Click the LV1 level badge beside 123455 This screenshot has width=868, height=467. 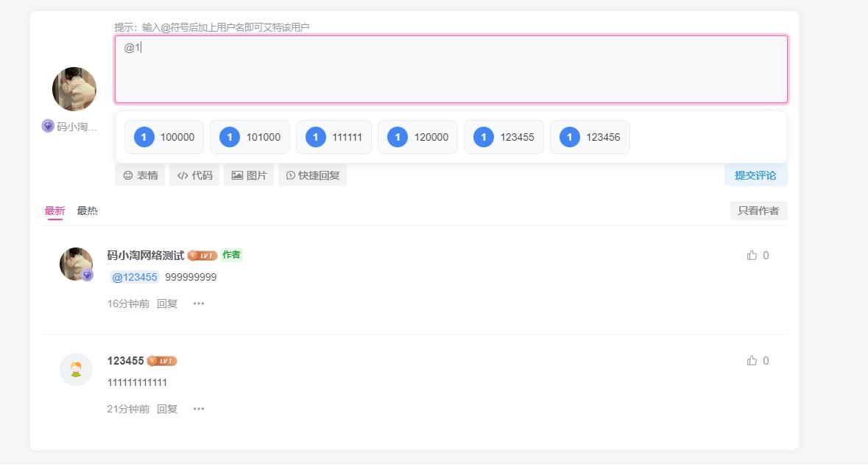[162, 360]
